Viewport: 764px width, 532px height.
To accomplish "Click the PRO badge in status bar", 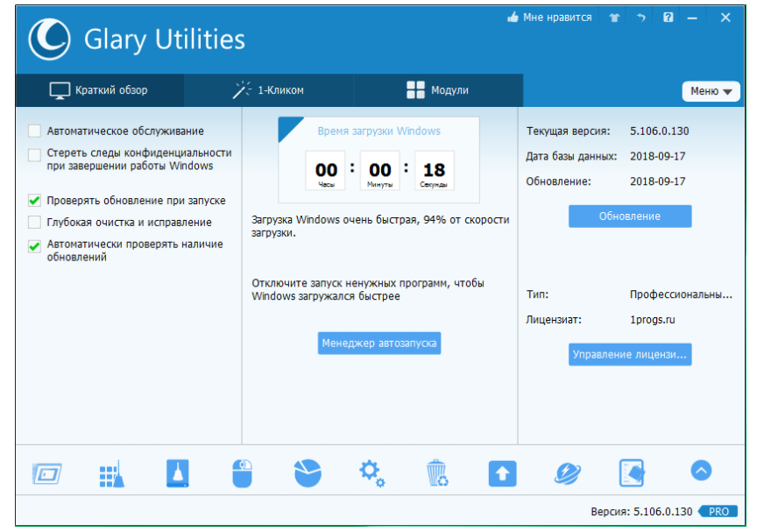I will [x=718, y=512].
